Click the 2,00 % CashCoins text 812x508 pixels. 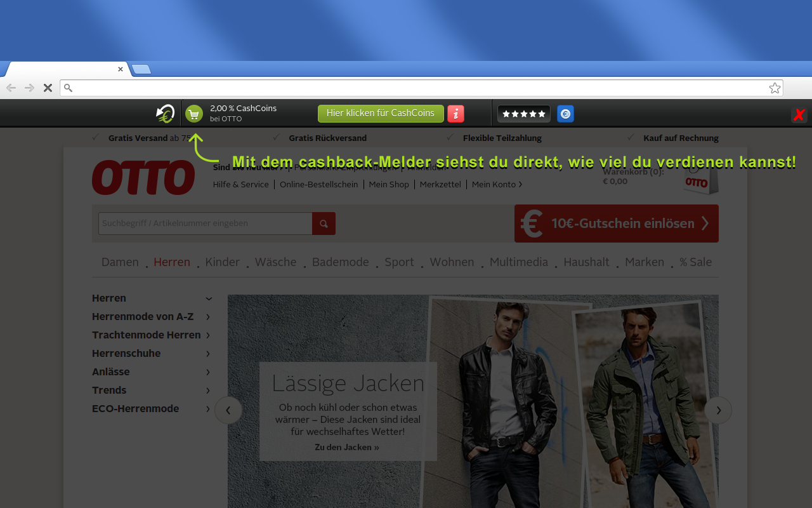pyautogui.click(x=244, y=108)
